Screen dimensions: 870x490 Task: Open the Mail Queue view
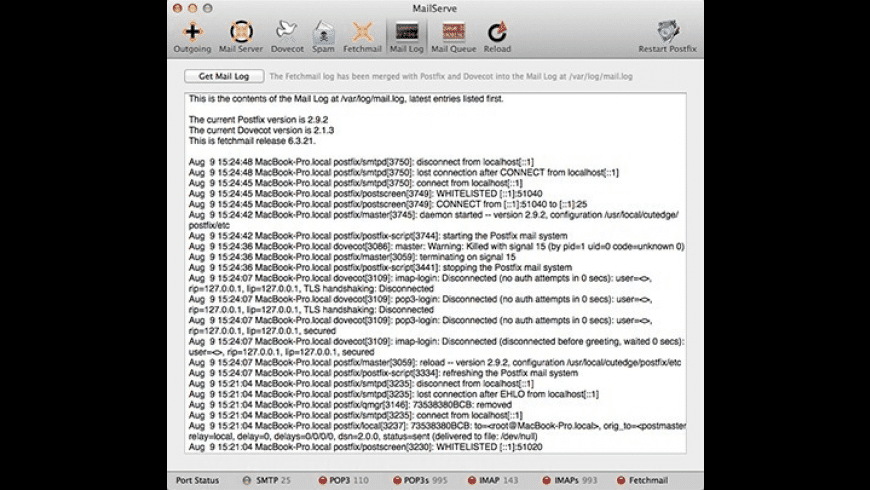pyautogui.click(x=453, y=37)
